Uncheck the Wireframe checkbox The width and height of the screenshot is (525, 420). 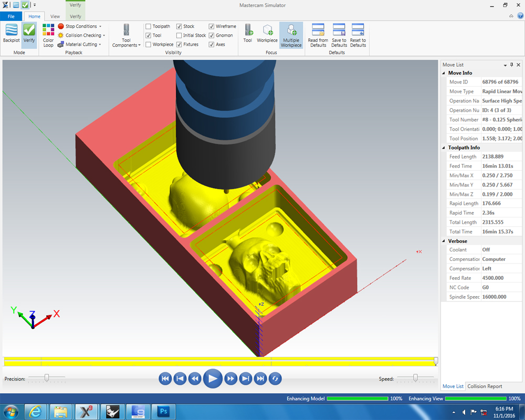coord(212,26)
